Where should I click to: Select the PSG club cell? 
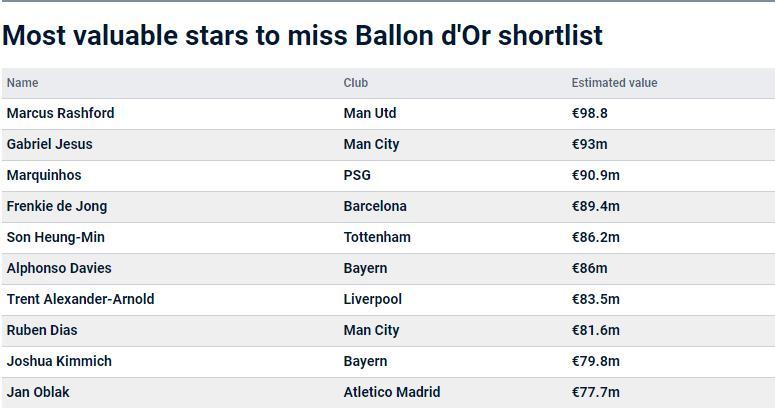click(x=357, y=175)
